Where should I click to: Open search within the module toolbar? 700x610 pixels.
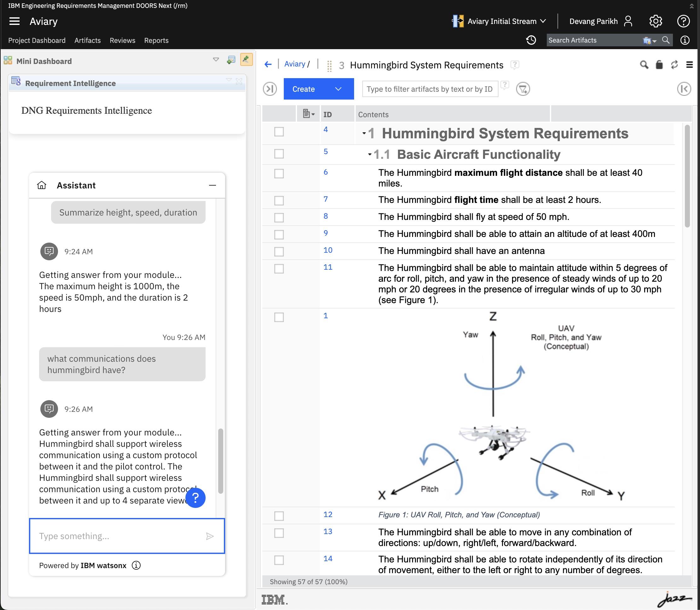coord(644,65)
